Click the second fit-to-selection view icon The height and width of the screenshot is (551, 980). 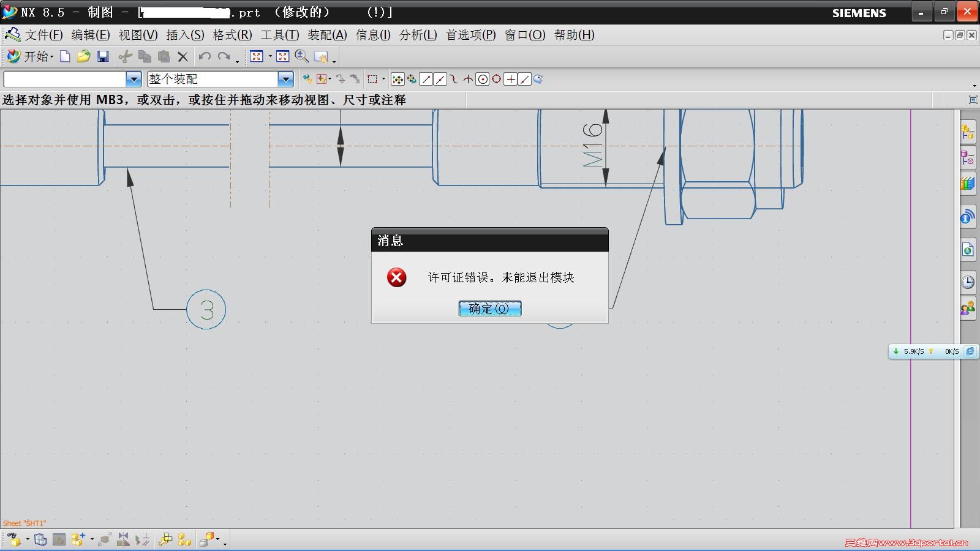tap(282, 57)
